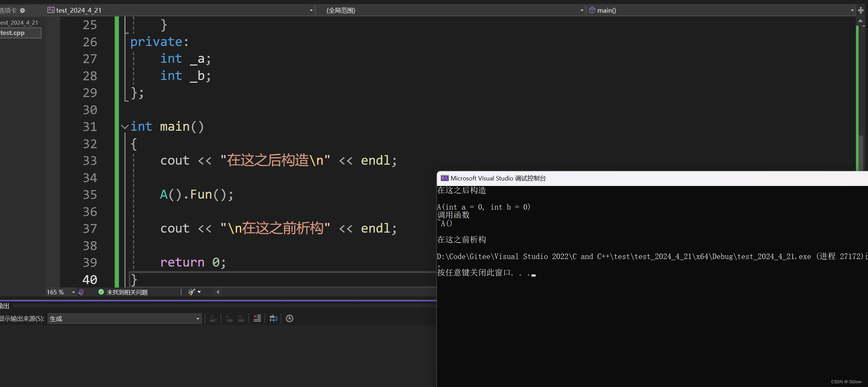This screenshot has height=387, width=868.
Task: Open the tab settings gear icon
Action: (23, 11)
